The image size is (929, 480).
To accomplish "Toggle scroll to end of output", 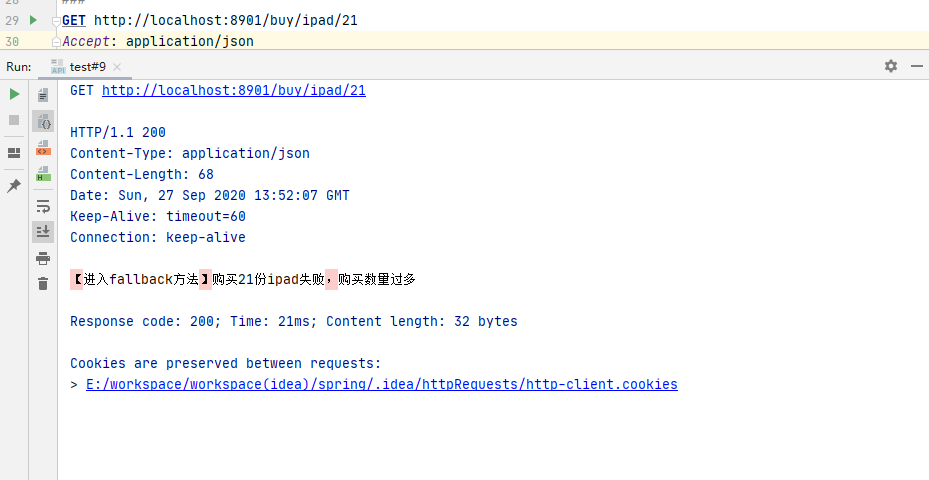I will tap(43, 232).
